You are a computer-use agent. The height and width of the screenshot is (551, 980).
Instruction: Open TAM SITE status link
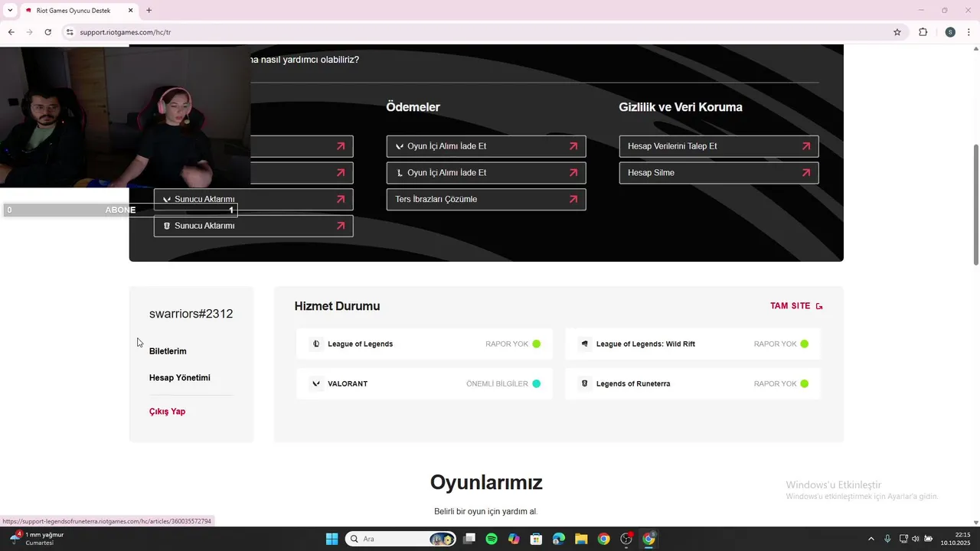click(790, 306)
